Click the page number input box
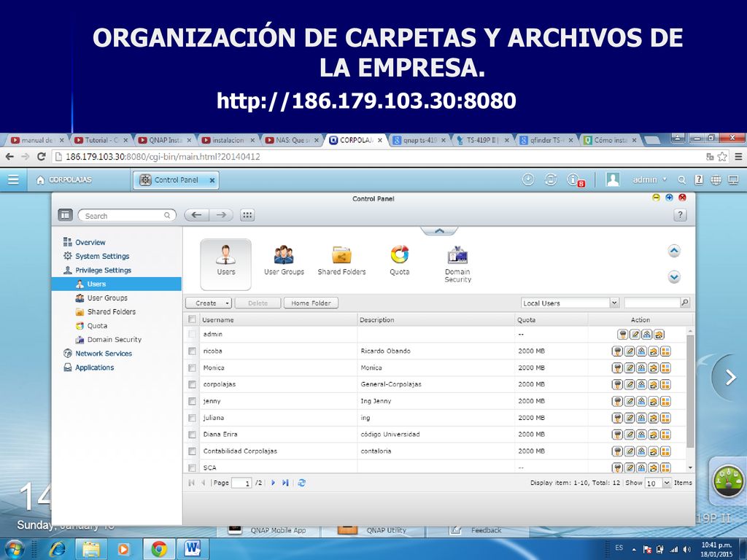Image resolution: width=747 pixels, height=560 pixels. [241, 483]
